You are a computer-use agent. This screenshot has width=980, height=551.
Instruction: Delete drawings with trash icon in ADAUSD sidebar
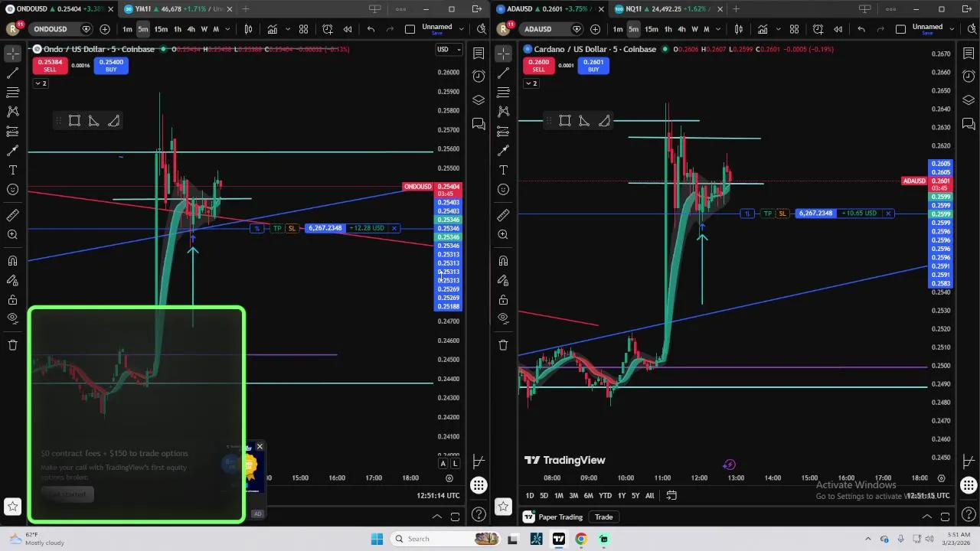coord(503,345)
